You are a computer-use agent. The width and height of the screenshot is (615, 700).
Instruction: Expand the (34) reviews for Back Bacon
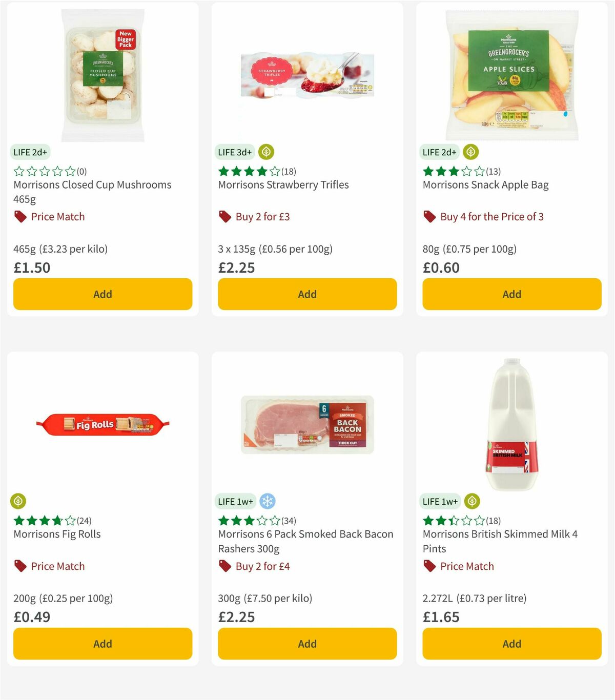289,521
